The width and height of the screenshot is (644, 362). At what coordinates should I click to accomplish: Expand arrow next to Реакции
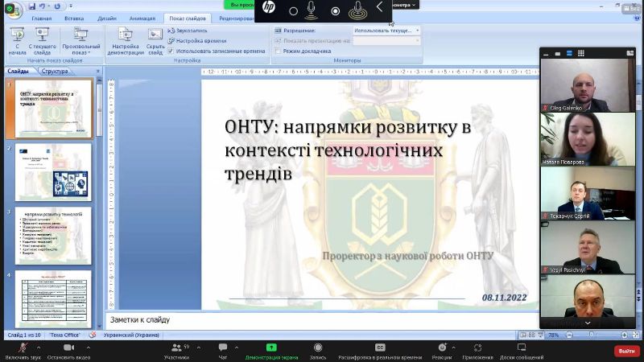click(453, 348)
